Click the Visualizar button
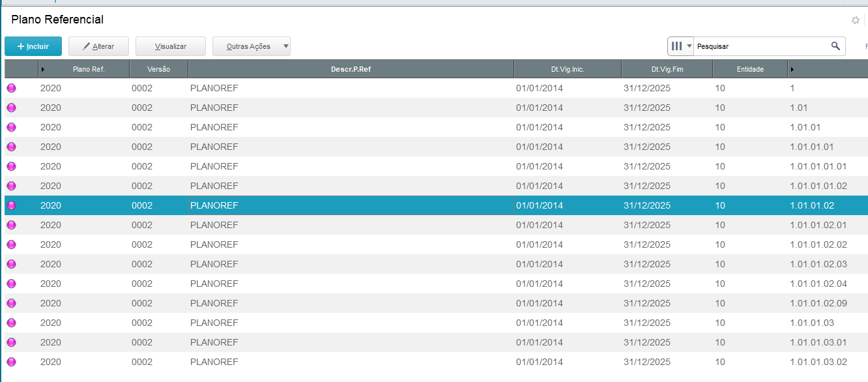 pos(171,46)
